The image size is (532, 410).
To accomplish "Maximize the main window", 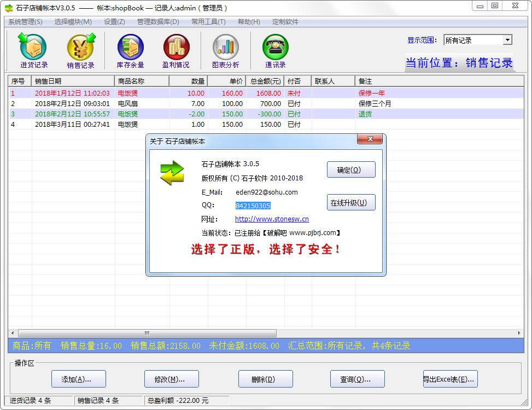I will (x=495, y=6).
